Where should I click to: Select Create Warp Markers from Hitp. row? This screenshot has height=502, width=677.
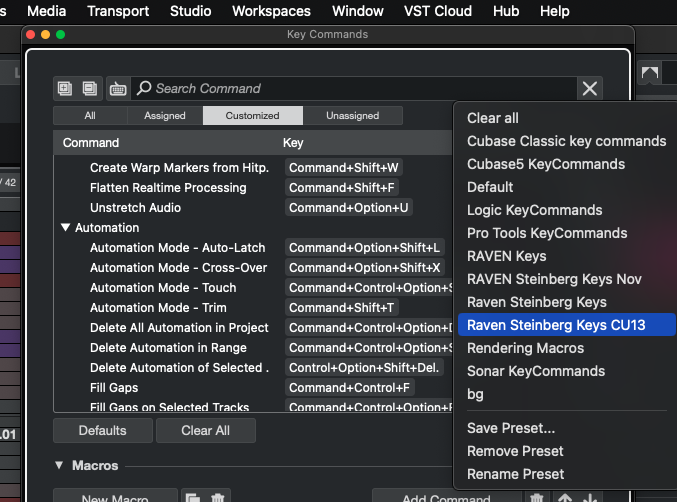[x=179, y=167]
